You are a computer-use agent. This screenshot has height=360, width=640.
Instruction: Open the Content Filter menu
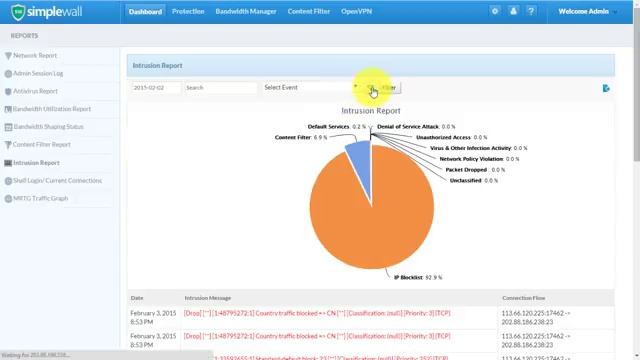coord(309,11)
